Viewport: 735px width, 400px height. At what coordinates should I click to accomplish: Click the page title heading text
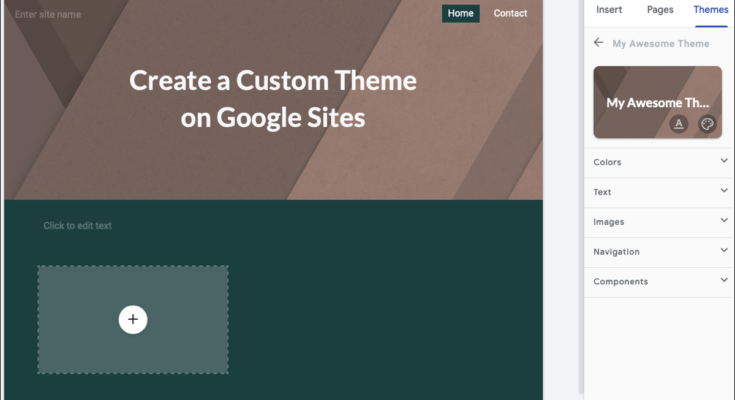coord(273,98)
